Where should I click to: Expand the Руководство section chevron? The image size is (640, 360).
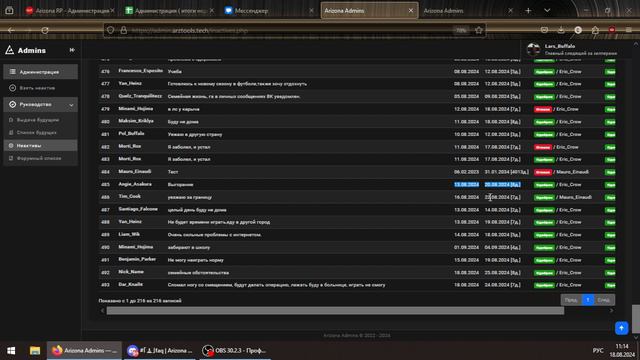pyautogui.click(x=71, y=105)
